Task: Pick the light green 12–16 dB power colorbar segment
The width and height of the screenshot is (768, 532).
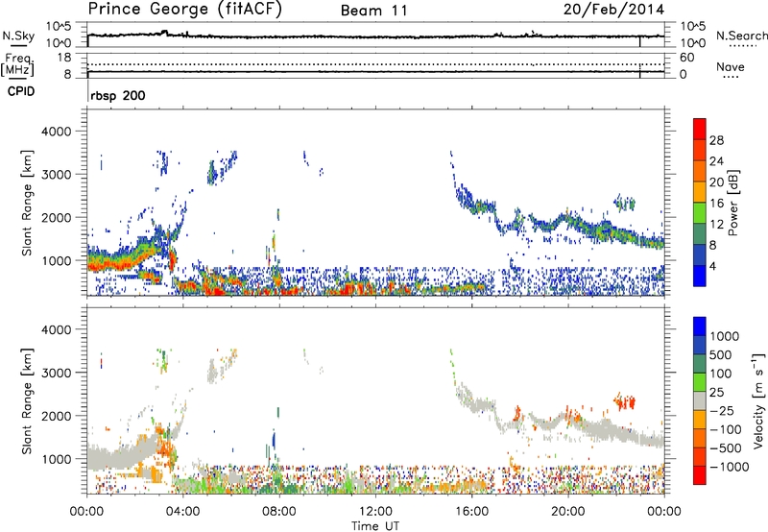Action: (700, 213)
